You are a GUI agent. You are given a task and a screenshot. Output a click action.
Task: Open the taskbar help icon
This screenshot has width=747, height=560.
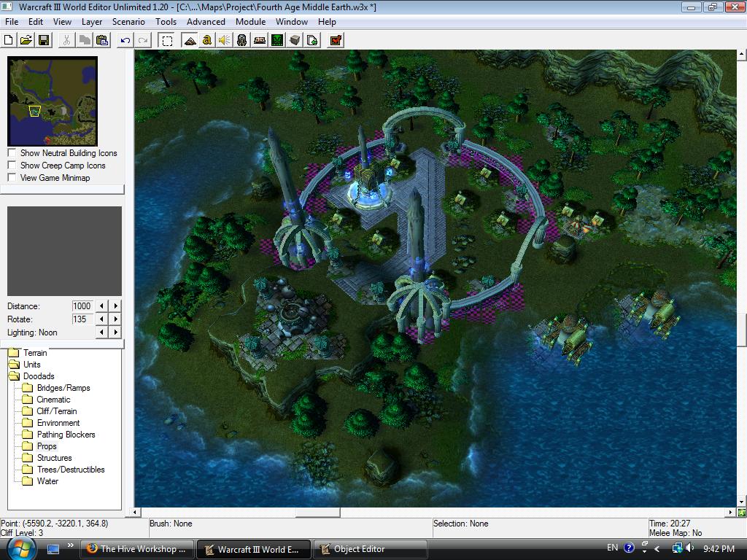point(629,548)
